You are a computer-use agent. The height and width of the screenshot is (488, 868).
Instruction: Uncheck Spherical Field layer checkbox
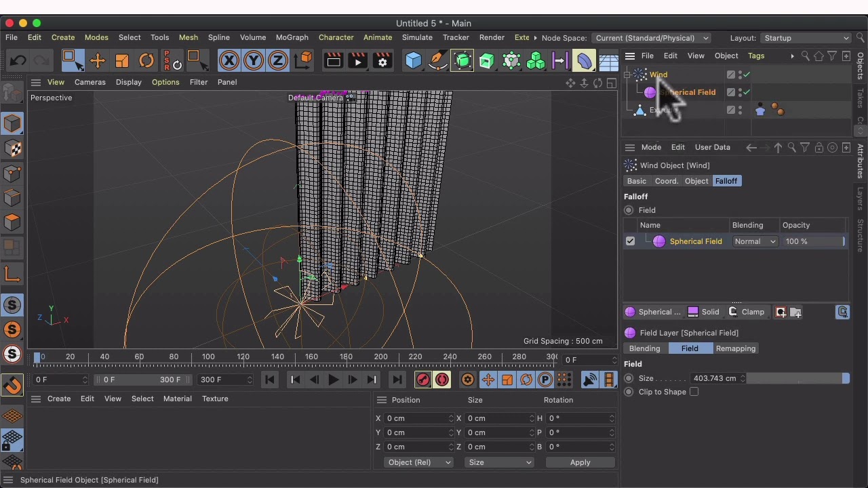click(x=630, y=241)
